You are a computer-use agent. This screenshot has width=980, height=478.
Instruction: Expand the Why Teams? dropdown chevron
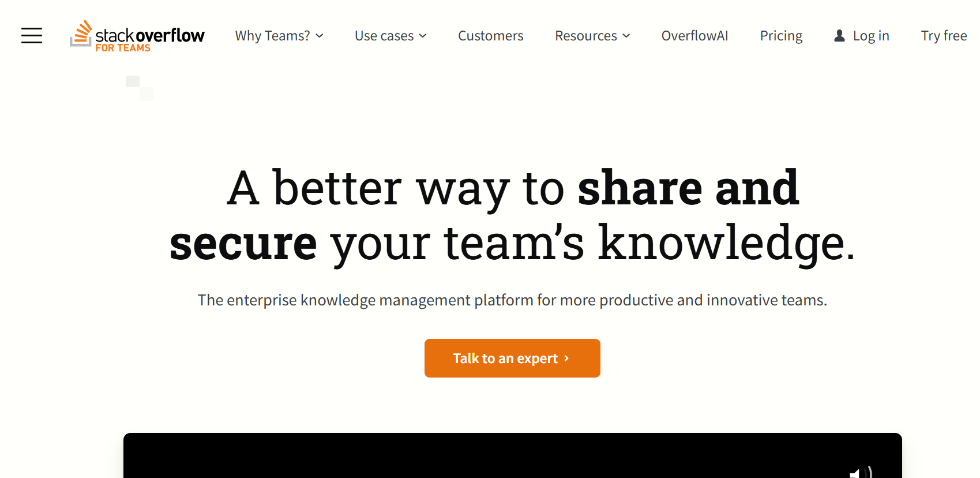tap(320, 36)
